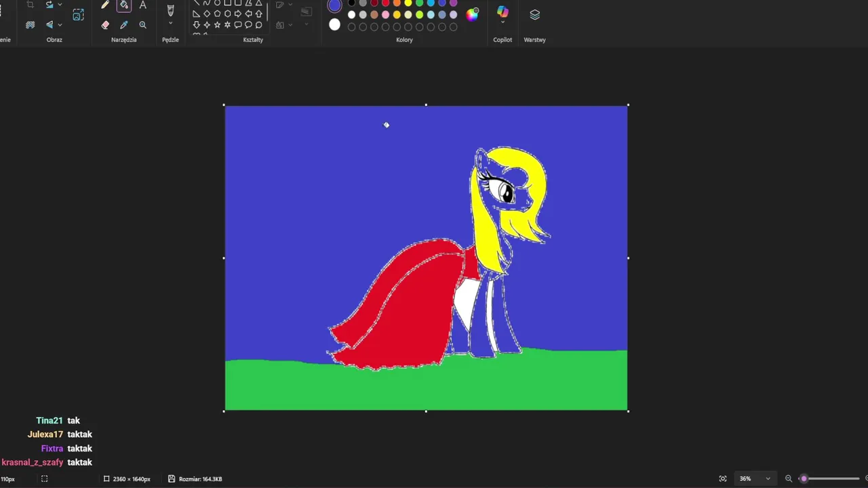868x488 pixels.
Task: Choose the five-point star shape
Action: [217, 24]
